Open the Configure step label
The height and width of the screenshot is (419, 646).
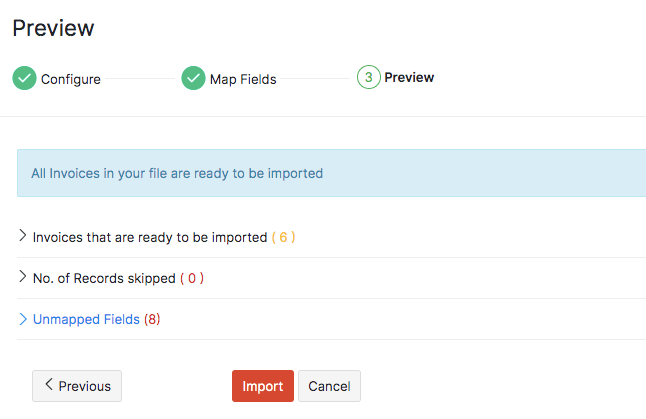point(70,79)
